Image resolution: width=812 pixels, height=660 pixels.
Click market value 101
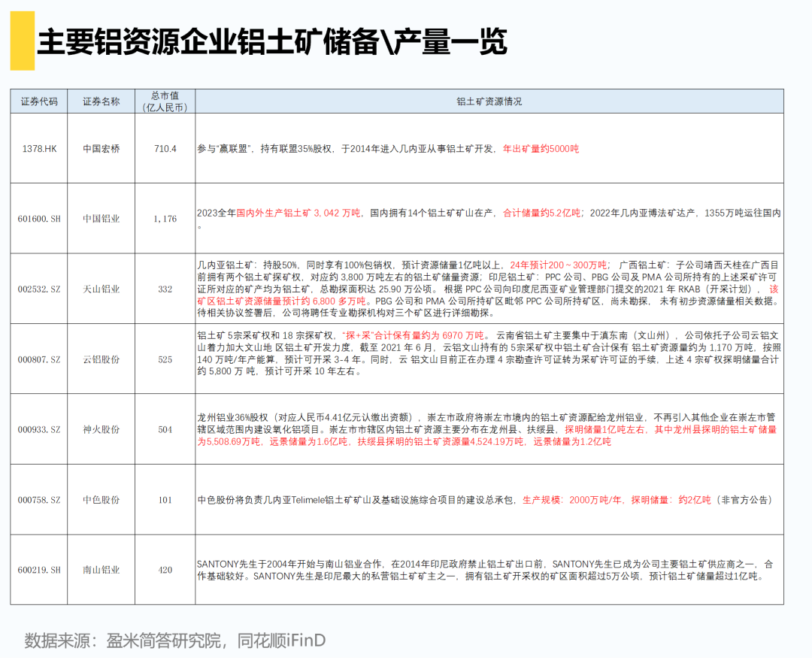[165, 500]
